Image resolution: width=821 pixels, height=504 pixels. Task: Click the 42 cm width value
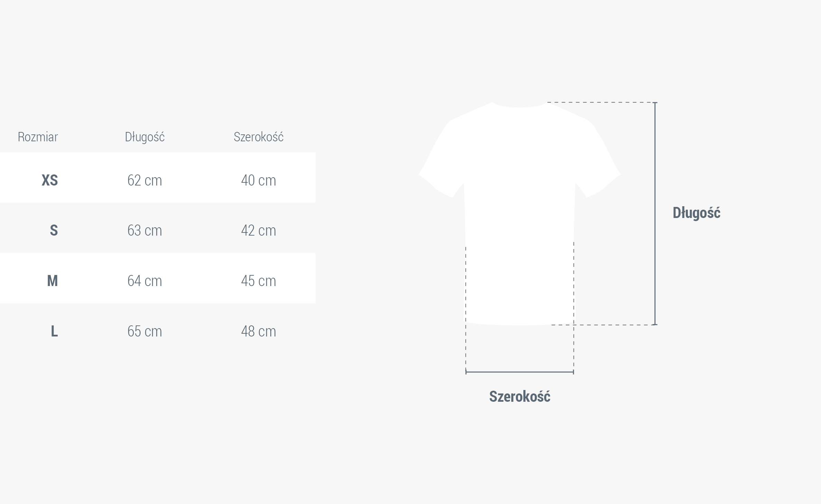point(259,230)
